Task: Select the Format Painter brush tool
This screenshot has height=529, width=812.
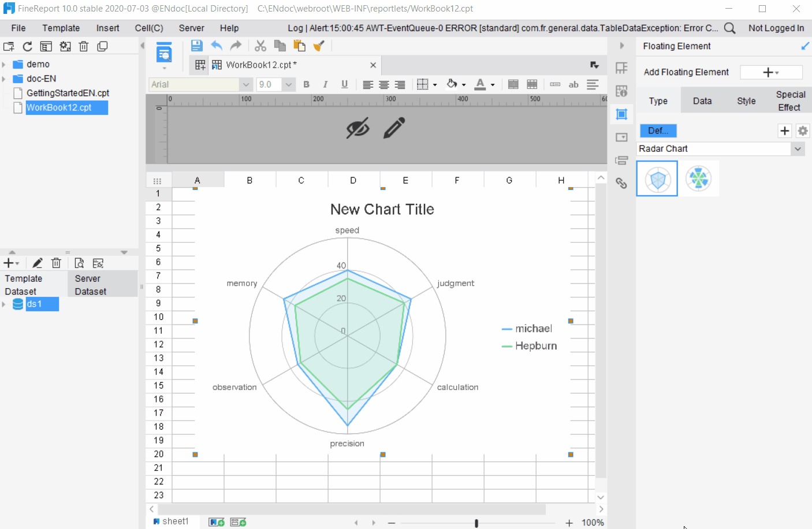Action: (319, 44)
